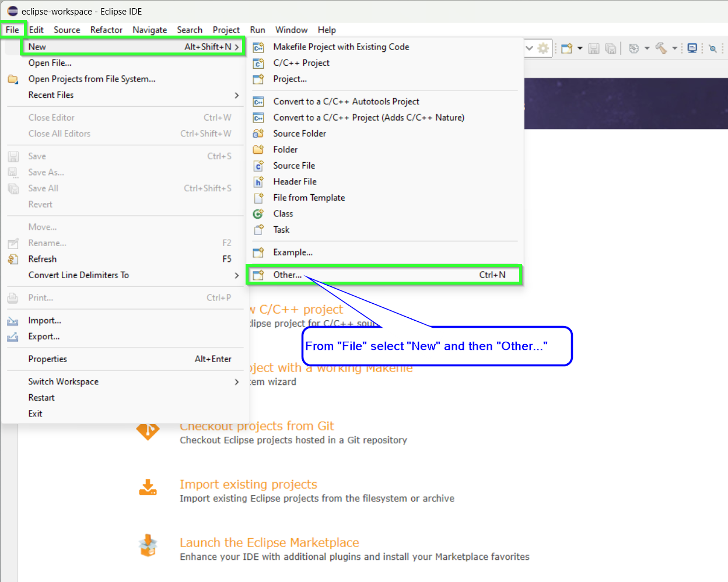728x582 pixels.
Task: Expand Convert Line Delimiters To submenu
Action: pos(236,275)
